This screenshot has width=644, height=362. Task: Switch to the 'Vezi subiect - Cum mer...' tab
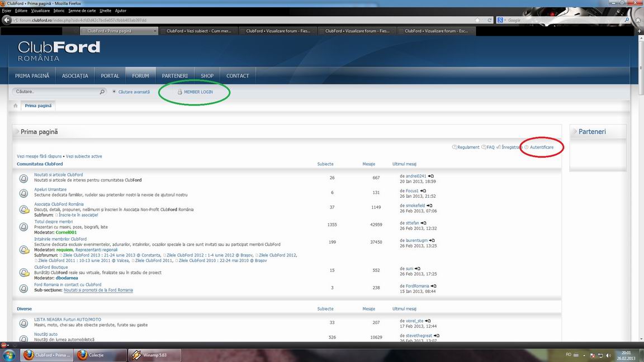(x=199, y=31)
